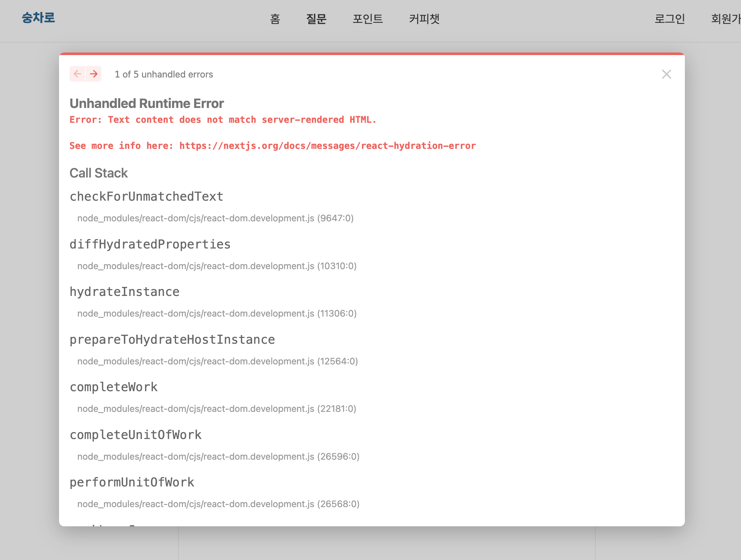The height and width of the screenshot is (560, 741).
Task: Click the Unhandled Runtime Error heading
Action: point(147,103)
